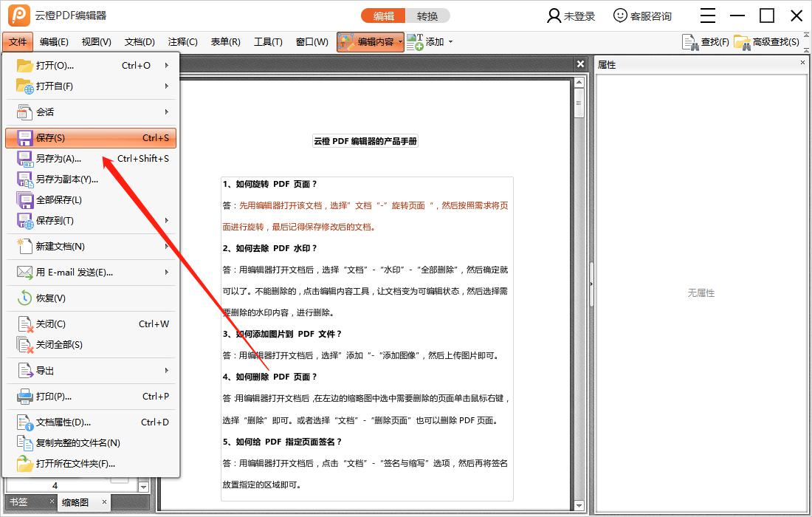The height and width of the screenshot is (517, 812).
Task: Open the 编辑内容 dropdown arrow
Action: click(400, 42)
